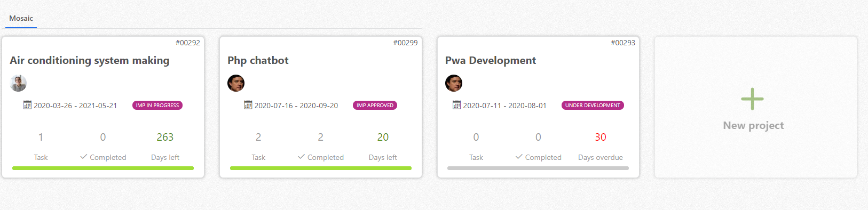Open the Php chatbot project member avatar
The width and height of the screenshot is (868, 210).
tap(236, 83)
